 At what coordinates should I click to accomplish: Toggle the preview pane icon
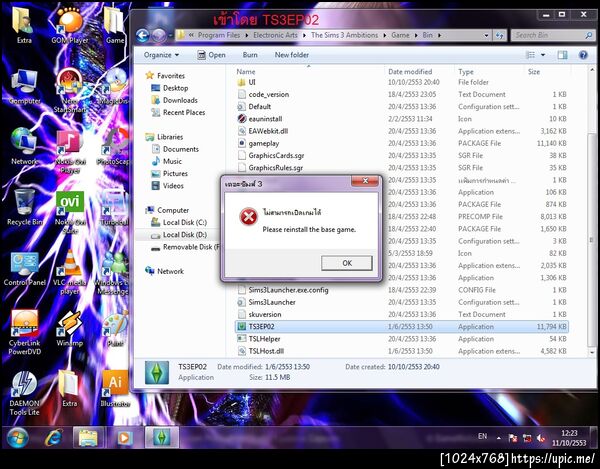click(562, 55)
